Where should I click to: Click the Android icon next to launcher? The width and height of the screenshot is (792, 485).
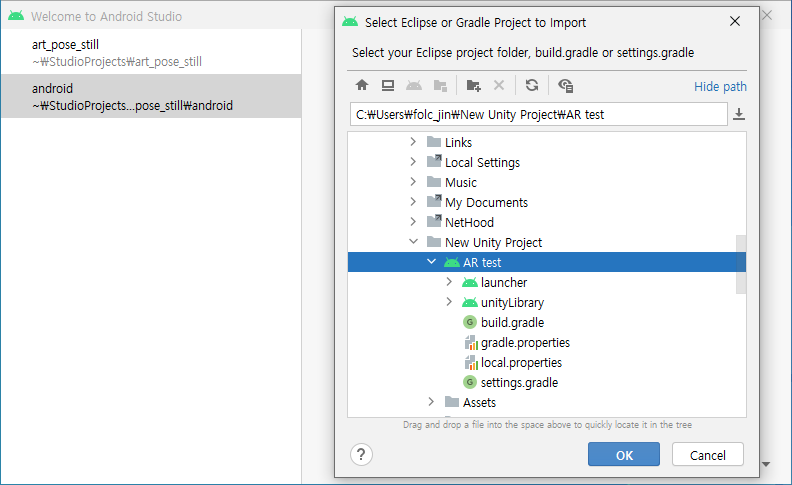click(x=470, y=282)
